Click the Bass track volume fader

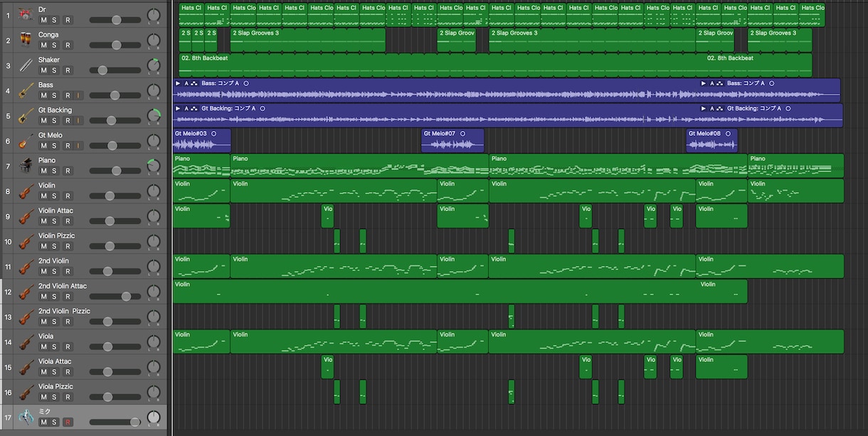(x=115, y=95)
